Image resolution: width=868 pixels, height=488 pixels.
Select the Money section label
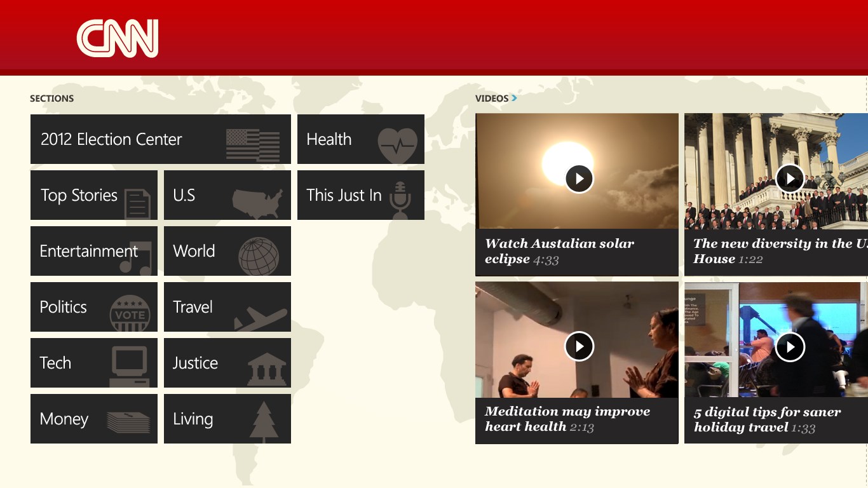tap(64, 419)
